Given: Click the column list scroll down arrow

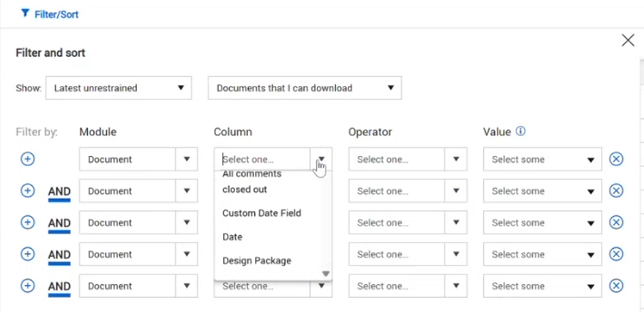Looking at the screenshot, I should pyautogui.click(x=326, y=274).
